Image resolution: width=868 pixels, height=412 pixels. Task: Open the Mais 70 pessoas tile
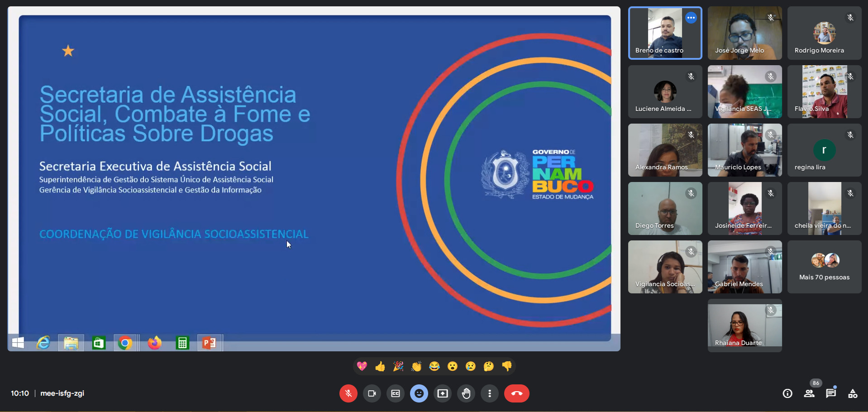(824, 267)
